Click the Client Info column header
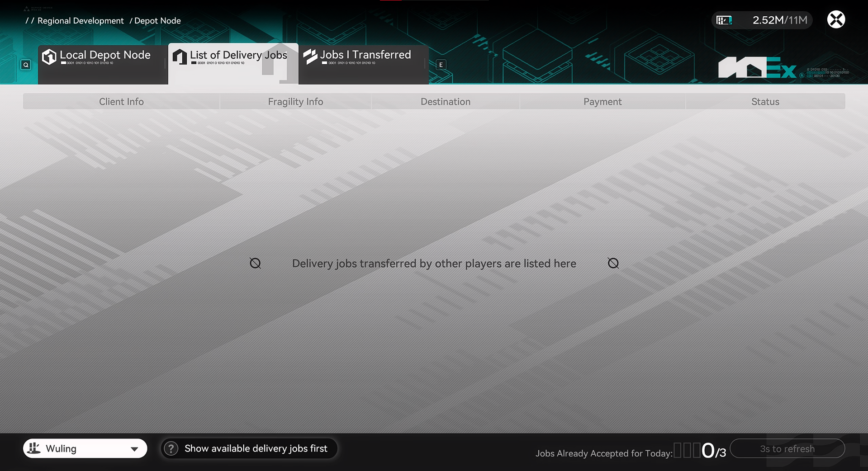This screenshot has width=868, height=471. pos(121,101)
